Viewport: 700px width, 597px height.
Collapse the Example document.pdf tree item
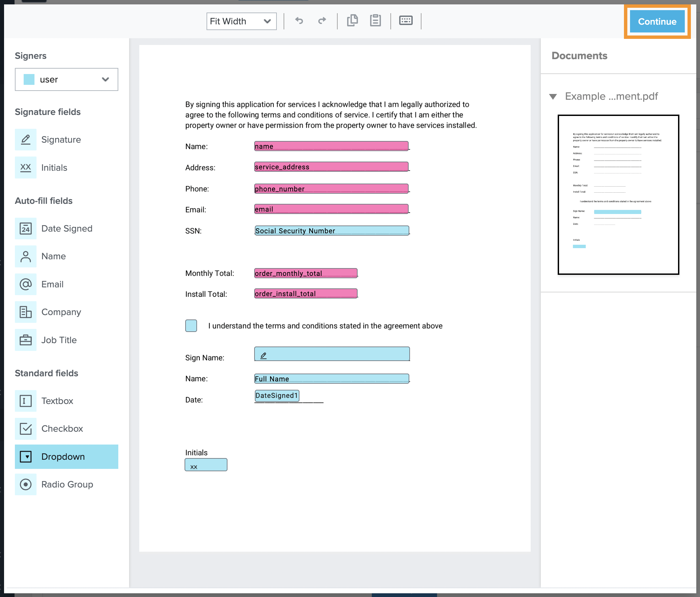coord(553,97)
